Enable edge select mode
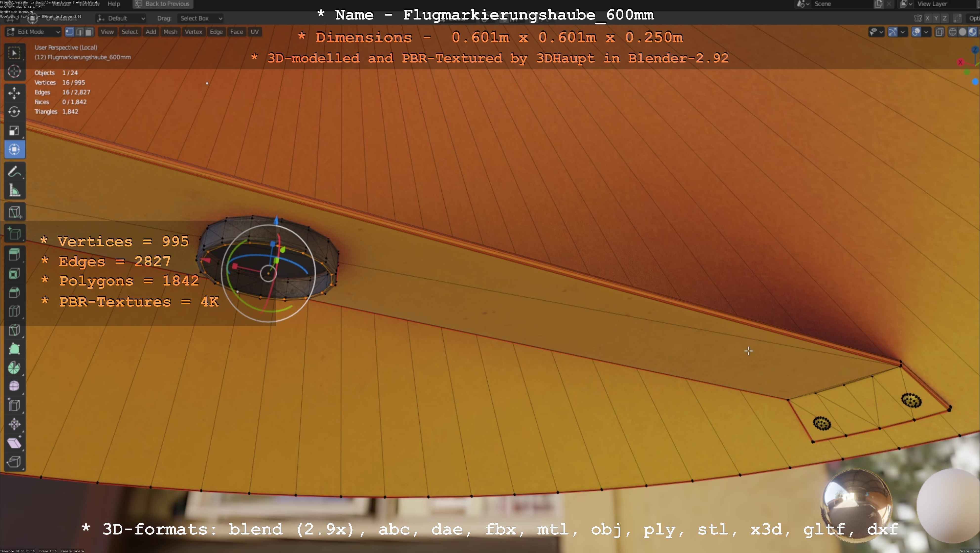The image size is (980, 553). point(80,32)
